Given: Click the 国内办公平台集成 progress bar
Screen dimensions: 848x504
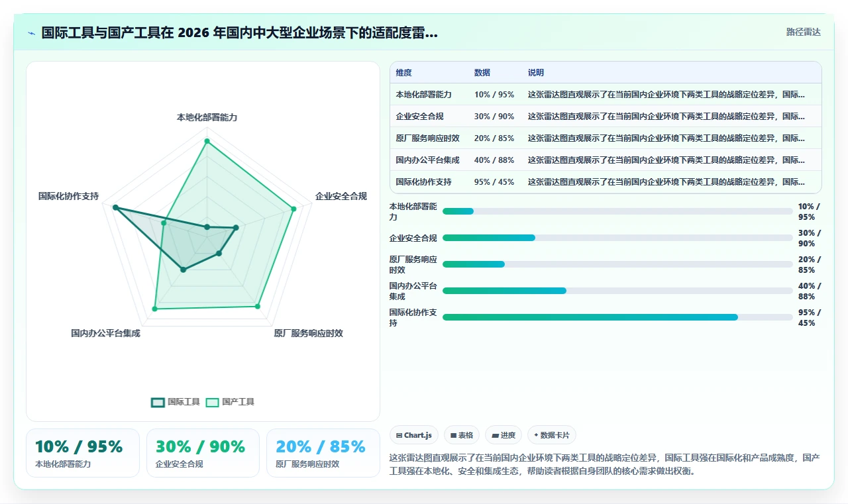Looking at the screenshot, I should tap(617, 291).
